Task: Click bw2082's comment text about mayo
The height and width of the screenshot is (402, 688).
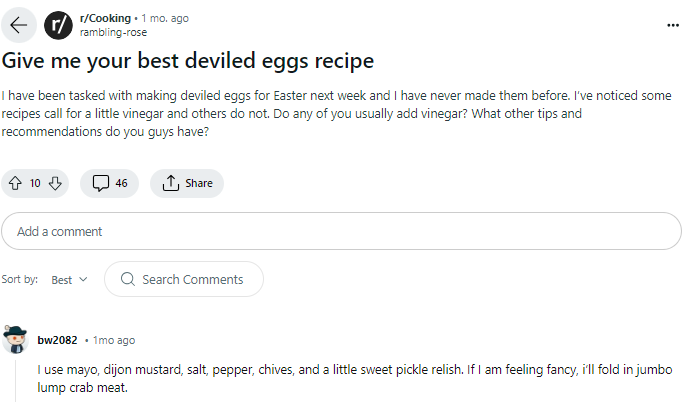Action: (340, 378)
